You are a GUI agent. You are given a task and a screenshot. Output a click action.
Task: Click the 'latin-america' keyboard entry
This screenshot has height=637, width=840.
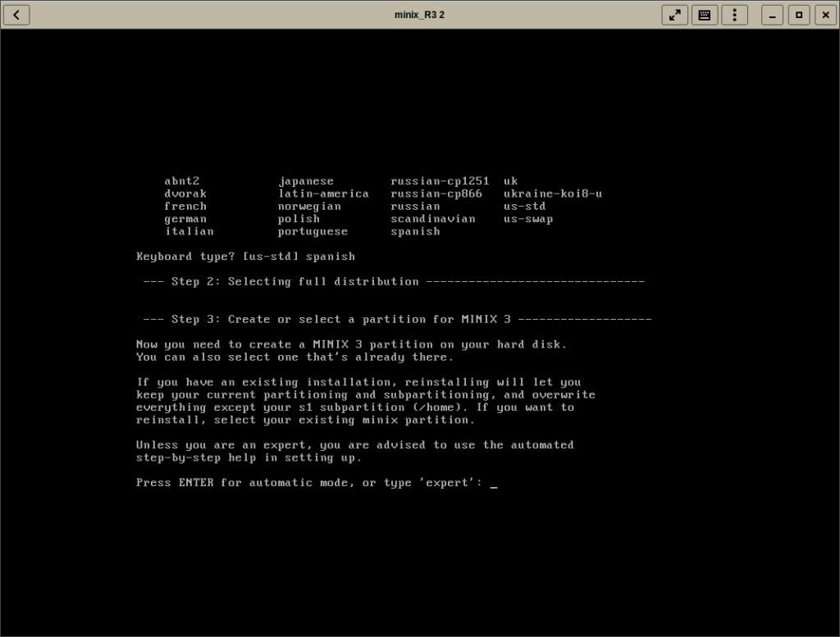(x=323, y=193)
